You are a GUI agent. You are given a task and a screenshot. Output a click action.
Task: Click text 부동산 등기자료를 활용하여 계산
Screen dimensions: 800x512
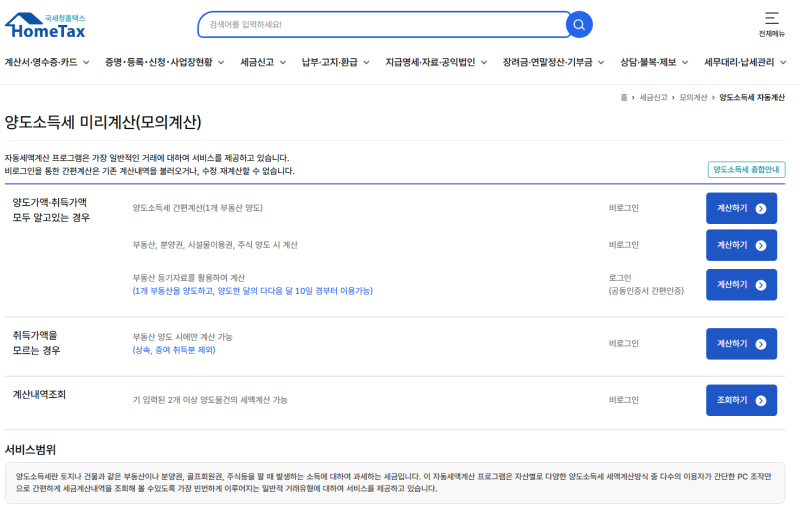tap(189, 278)
